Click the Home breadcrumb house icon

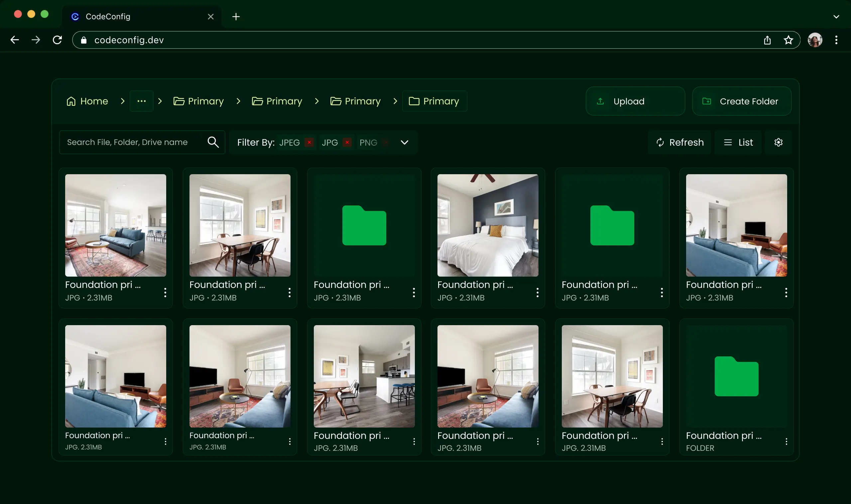71,101
